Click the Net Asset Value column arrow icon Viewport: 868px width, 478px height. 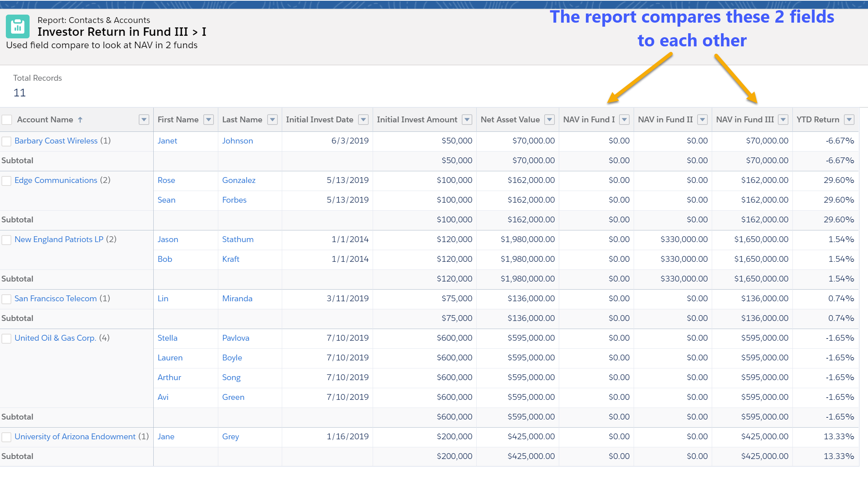pos(550,120)
